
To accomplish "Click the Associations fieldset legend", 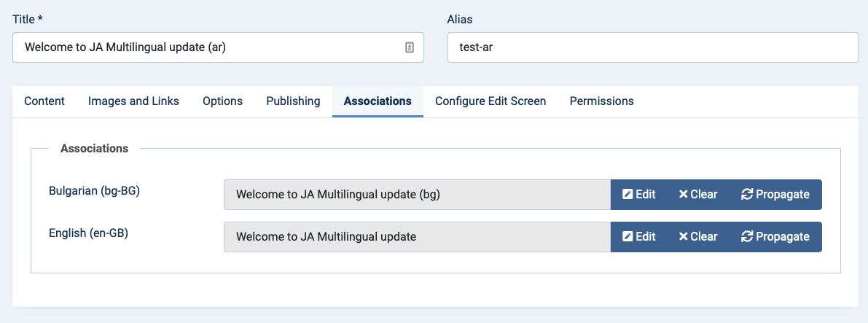I will pyautogui.click(x=95, y=149).
